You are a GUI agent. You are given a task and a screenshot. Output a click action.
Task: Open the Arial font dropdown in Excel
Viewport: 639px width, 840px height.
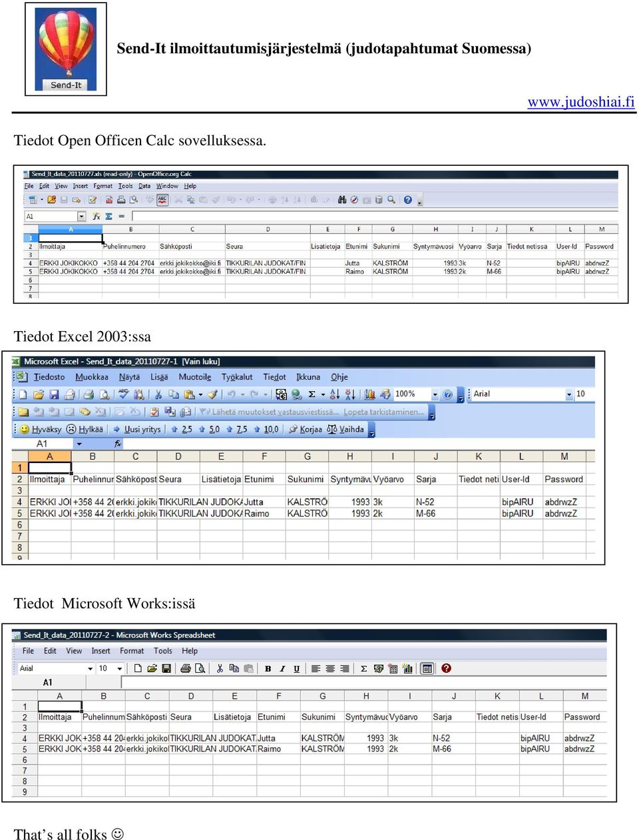click(569, 394)
